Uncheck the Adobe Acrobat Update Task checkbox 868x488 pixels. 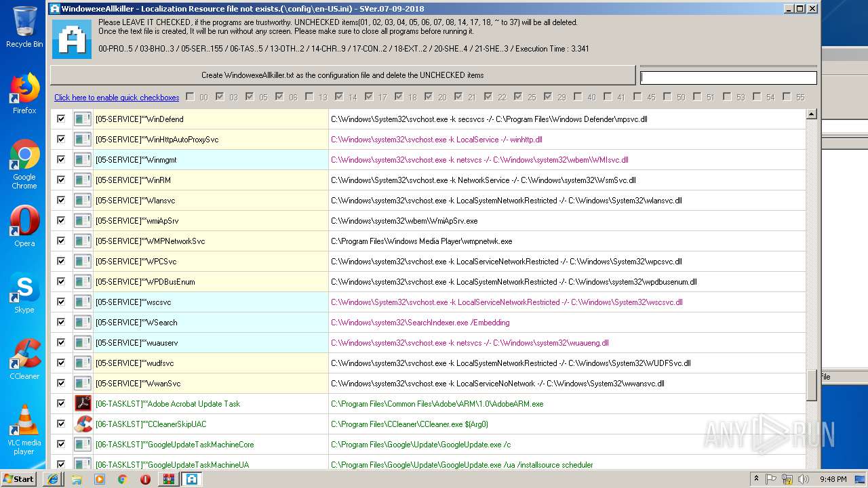point(61,403)
